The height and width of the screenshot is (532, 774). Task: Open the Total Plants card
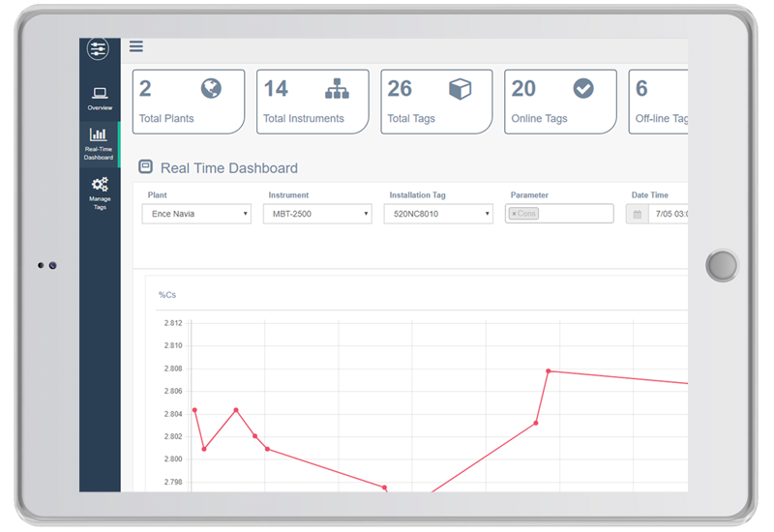[x=189, y=102]
